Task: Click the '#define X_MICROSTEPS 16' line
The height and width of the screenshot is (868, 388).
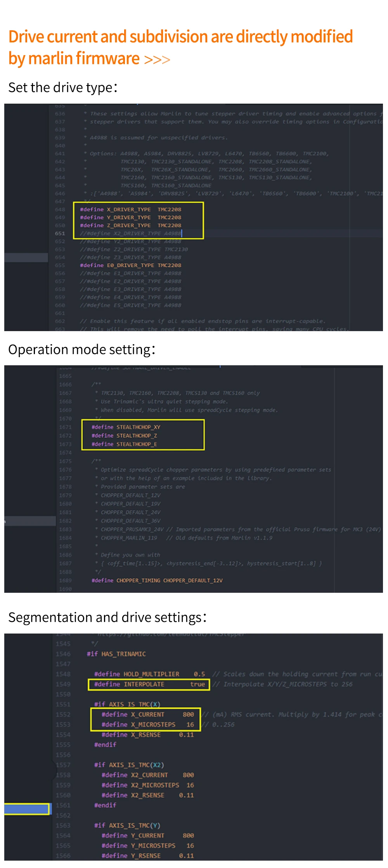Action: [x=148, y=725]
